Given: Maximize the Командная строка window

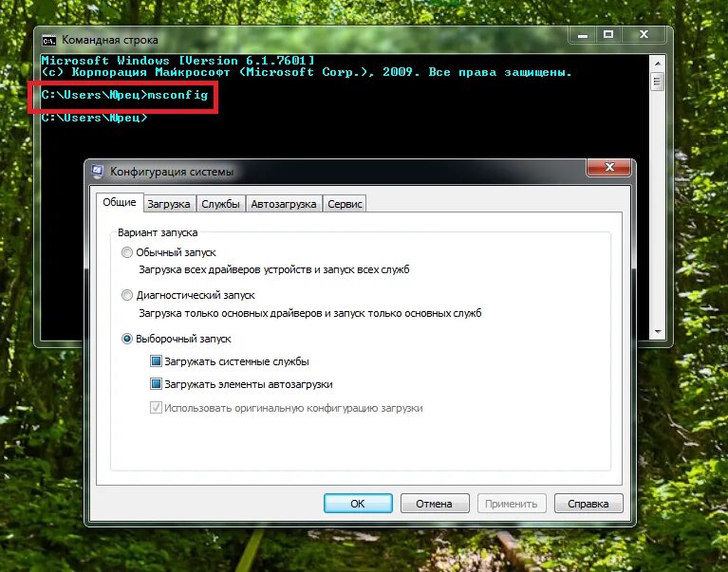Looking at the screenshot, I should [608, 35].
